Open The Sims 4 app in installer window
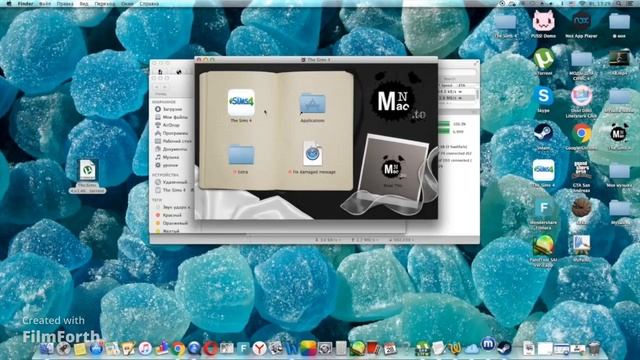The image size is (640, 360). pos(241,103)
